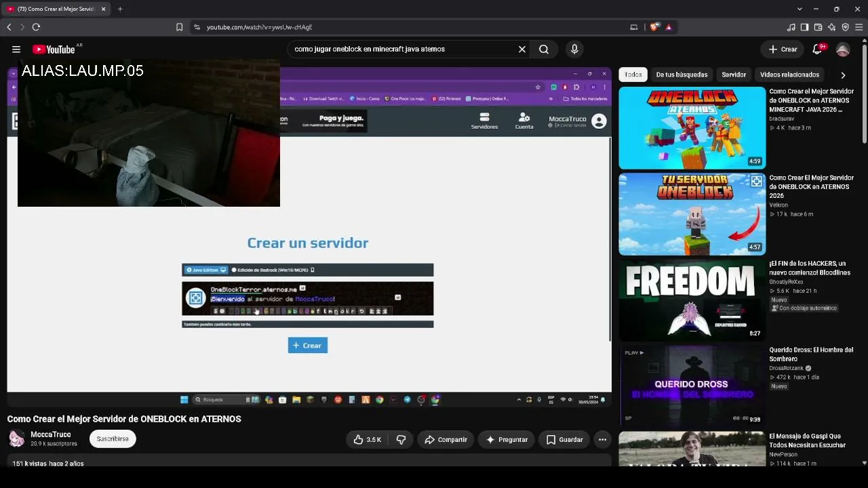Click the bradsurav channel name
The width and height of the screenshot is (868, 488).
pyautogui.click(x=781, y=119)
